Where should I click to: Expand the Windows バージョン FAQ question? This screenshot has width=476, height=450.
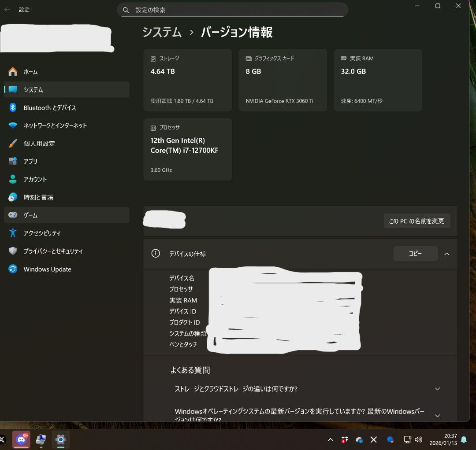pyautogui.click(x=437, y=415)
